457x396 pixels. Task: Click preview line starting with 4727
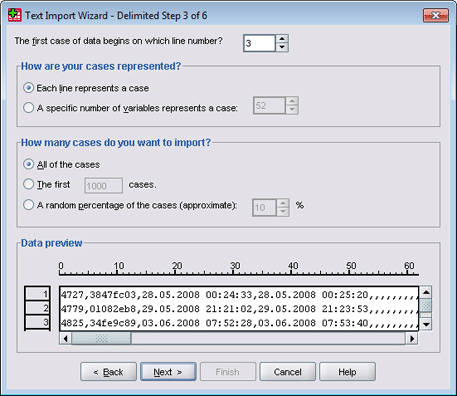click(239, 294)
